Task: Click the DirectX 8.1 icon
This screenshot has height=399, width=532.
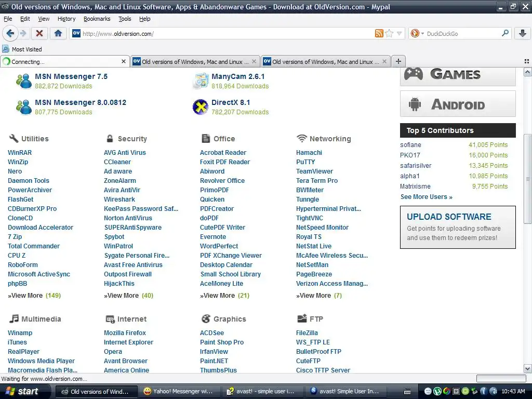Action: (x=200, y=107)
